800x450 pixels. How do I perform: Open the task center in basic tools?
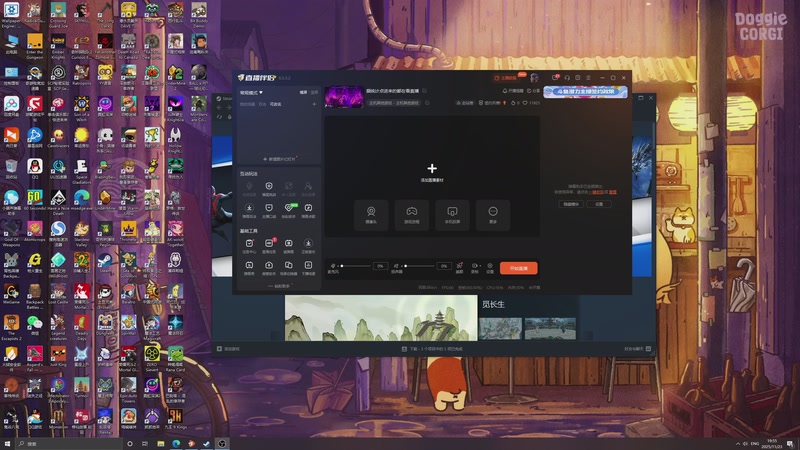(x=249, y=245)
